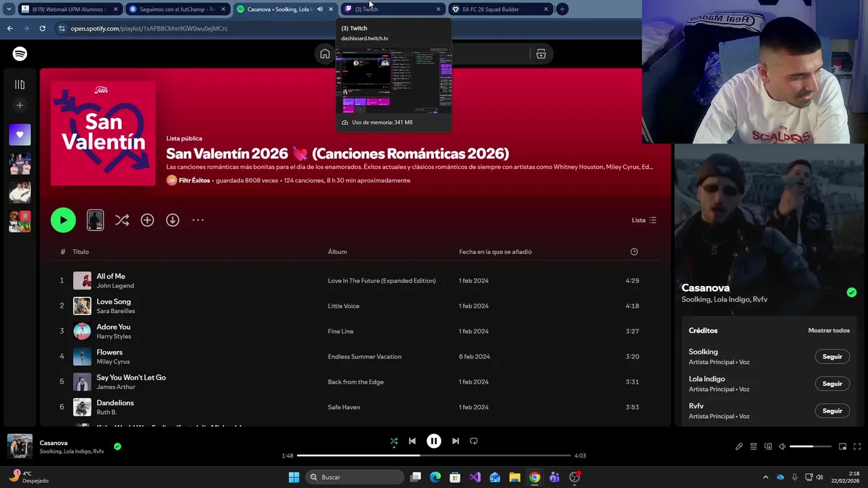Viewport: 868px width, 488px height.
Task: Select track Flowers by Miley Cyrus
Action: click(109, 352)
